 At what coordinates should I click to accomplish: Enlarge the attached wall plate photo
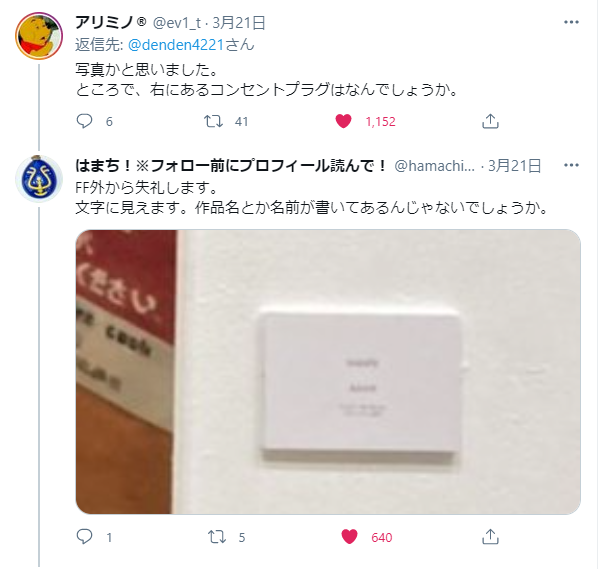click(x=328, y=372)
